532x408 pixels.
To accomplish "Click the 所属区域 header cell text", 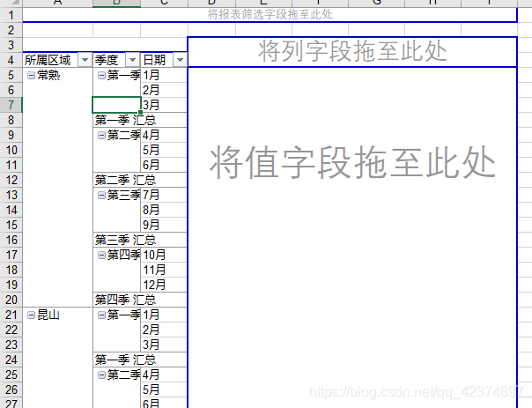I will point(48,61).
